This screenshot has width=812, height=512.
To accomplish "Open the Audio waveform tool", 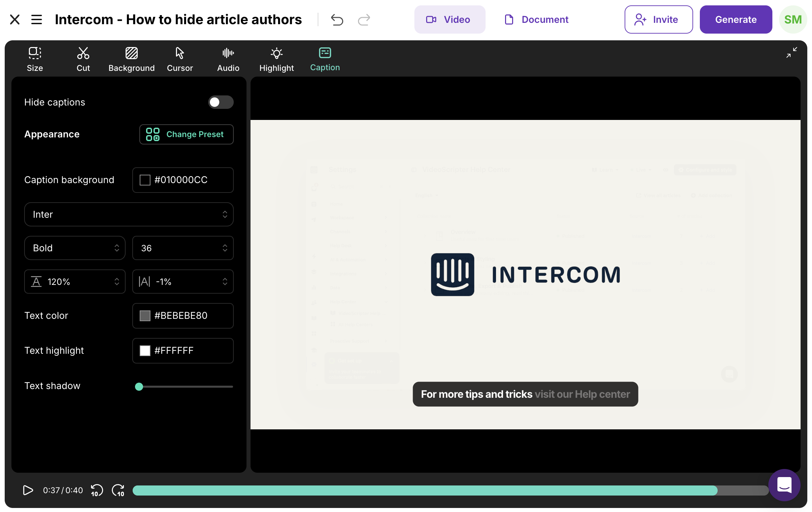I will [x=228, y=59].
